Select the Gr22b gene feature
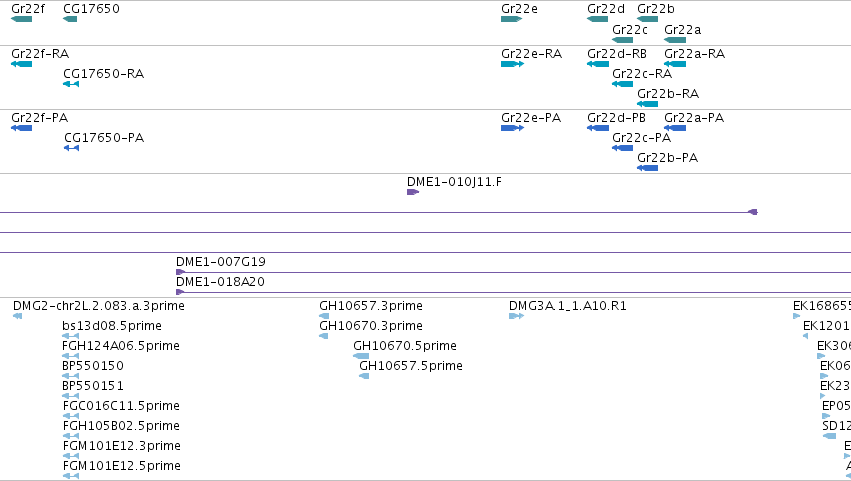 [647, 19]
